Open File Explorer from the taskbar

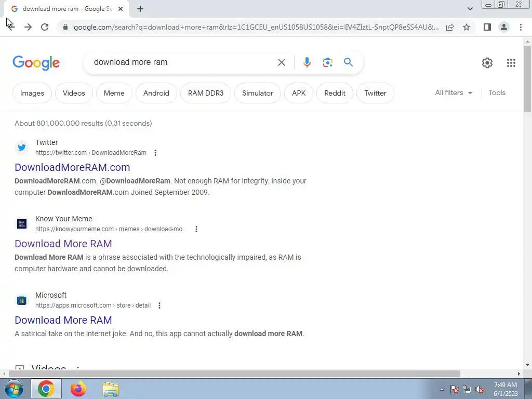111,389
